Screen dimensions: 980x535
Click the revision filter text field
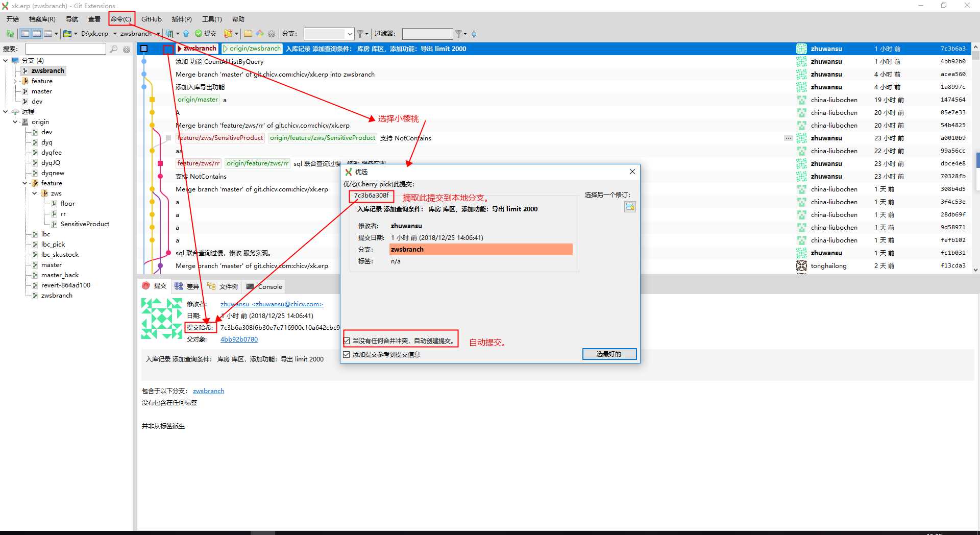click(427, 34)
